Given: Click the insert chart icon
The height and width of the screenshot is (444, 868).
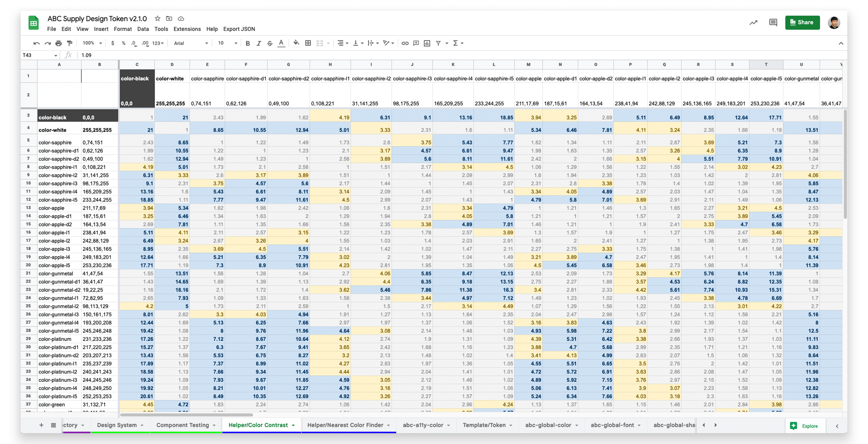Looking at the screenshot, I should tap(427, 43).
